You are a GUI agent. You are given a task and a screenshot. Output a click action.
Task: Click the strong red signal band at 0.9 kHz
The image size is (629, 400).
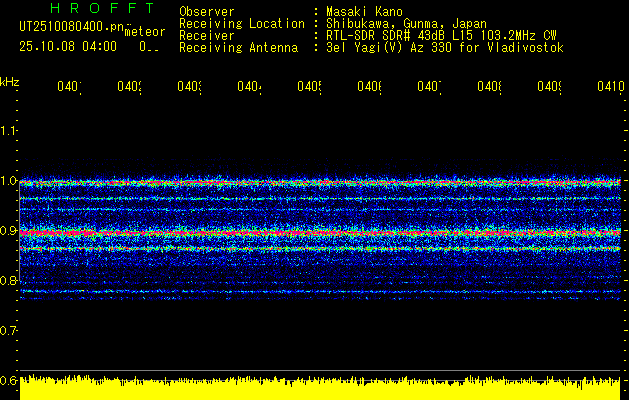coord(320,232)
